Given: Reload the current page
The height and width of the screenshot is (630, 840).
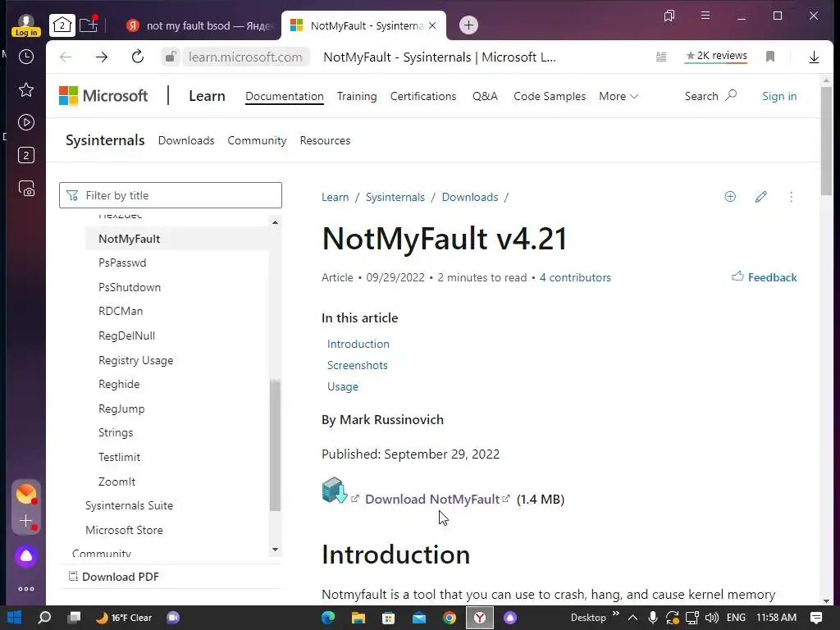Looking at the screenshot, I should click(138, 57).
